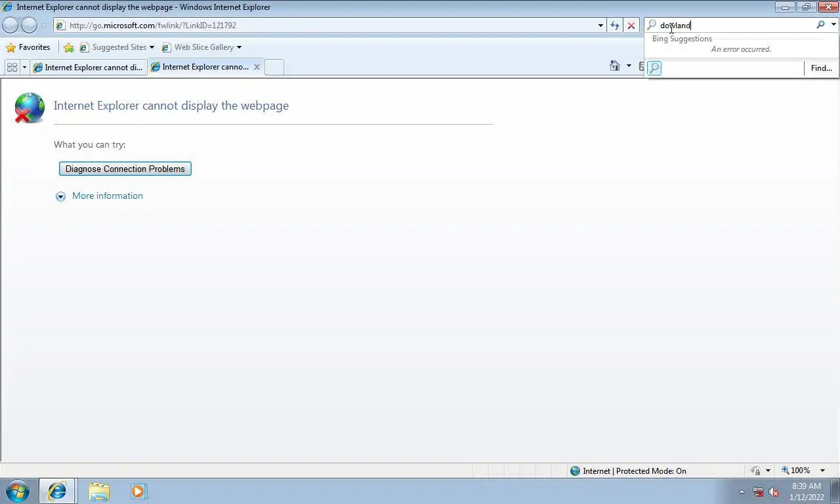The width and height of the screenshot is (840, 504).
Task: Open the address bar autocomplete dropdown
Action: tap(600, 26)
